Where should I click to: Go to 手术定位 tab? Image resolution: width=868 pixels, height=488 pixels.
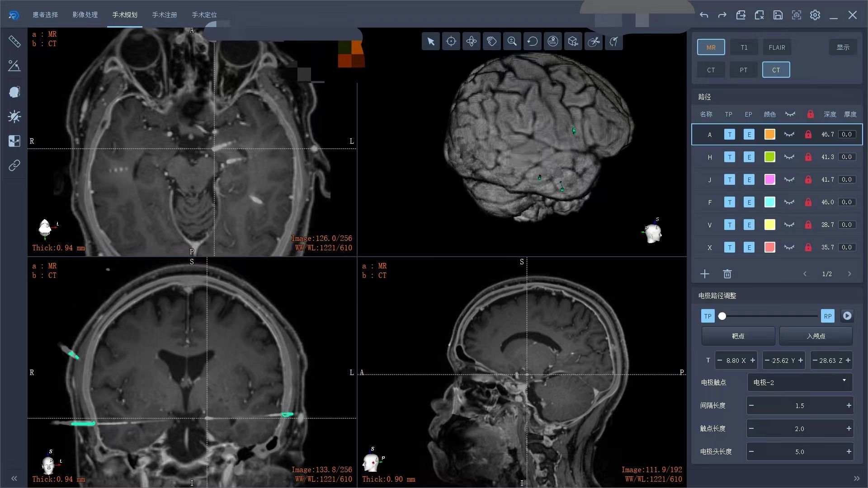(x=204, y=15)
